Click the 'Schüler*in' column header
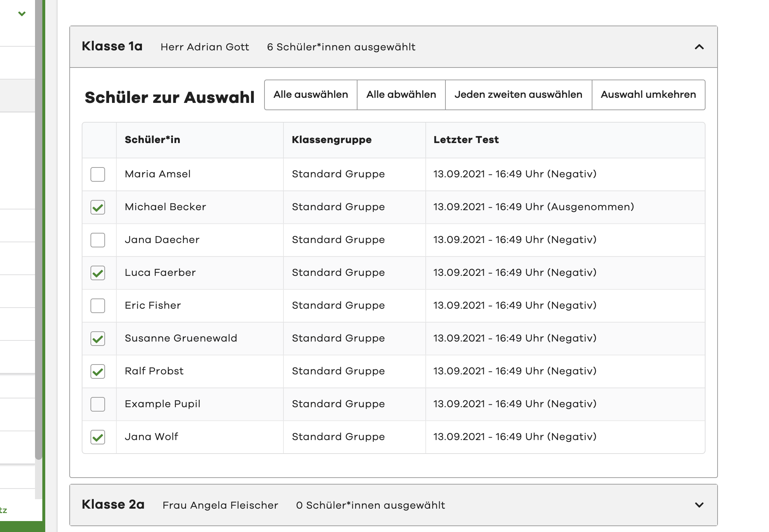The height and width of the screenshot is (532, 769). [x=153, y=139]
